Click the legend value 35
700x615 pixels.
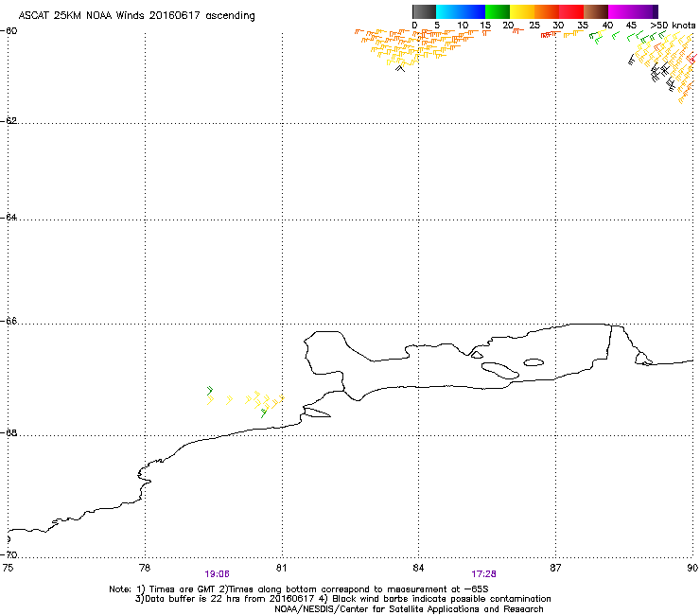click(x=583, y=26)
